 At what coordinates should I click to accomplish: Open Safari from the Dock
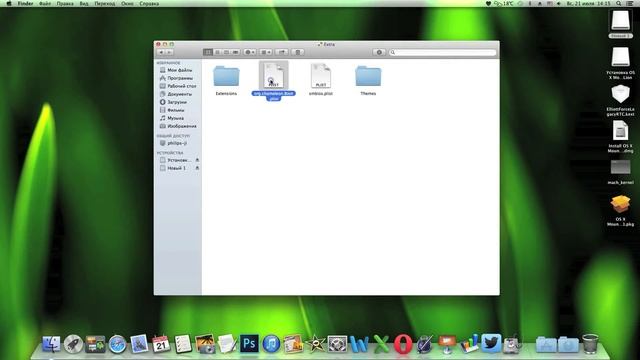coord(117,344)
